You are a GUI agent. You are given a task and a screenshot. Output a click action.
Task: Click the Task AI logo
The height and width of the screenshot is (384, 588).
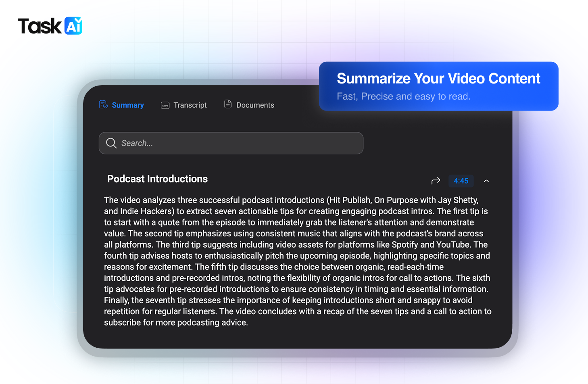pos(50,26)
